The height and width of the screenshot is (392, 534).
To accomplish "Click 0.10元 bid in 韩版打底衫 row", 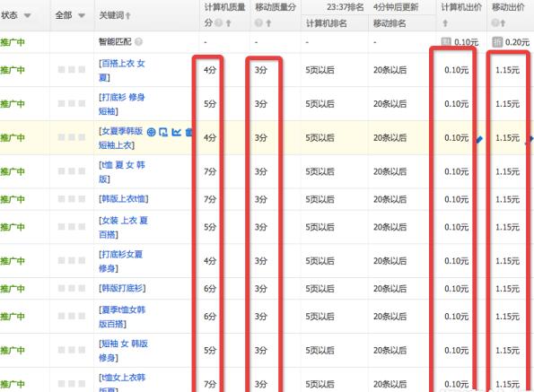I will pos(456,289).
